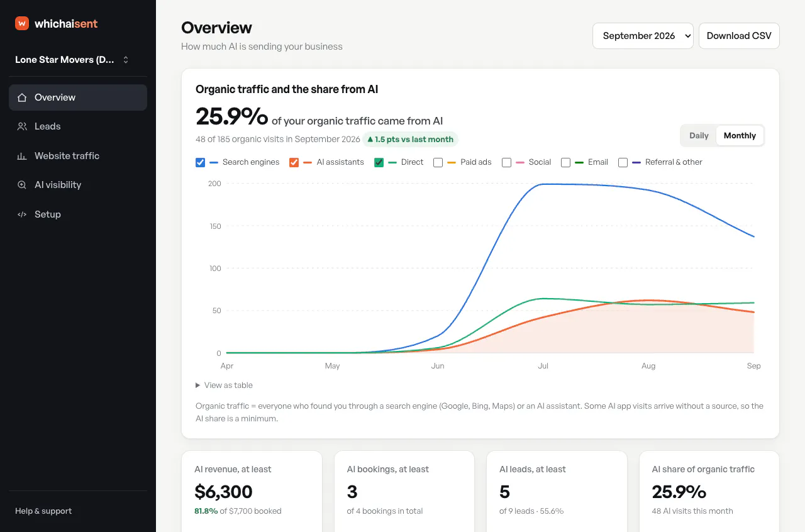Open the Setup page
The image size is (805, 532).
78,214
